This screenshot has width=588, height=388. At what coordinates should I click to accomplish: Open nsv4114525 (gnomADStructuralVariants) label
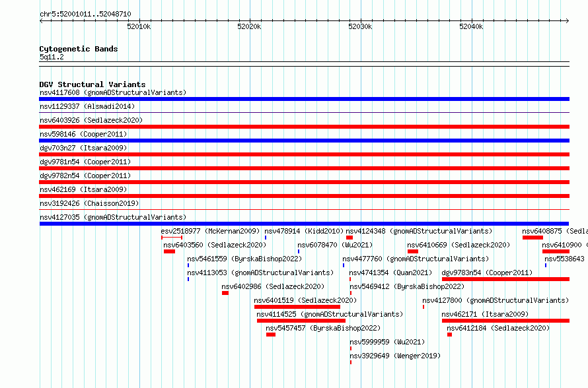tap(330, 314)
